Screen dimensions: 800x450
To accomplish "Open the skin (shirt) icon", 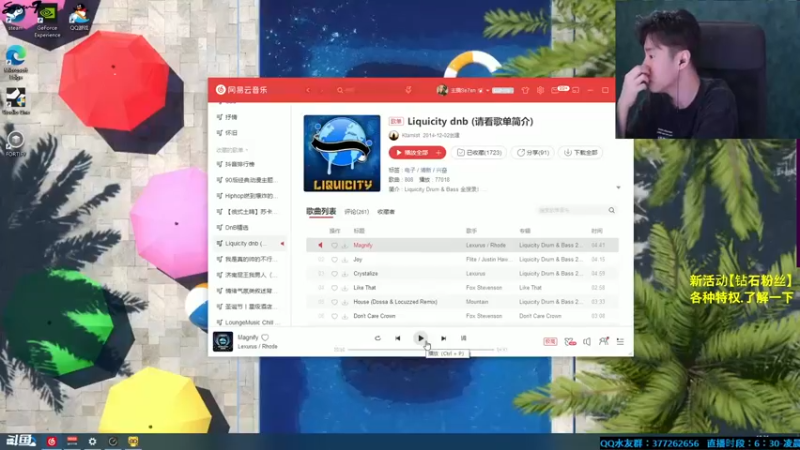I will coord(525,90).
